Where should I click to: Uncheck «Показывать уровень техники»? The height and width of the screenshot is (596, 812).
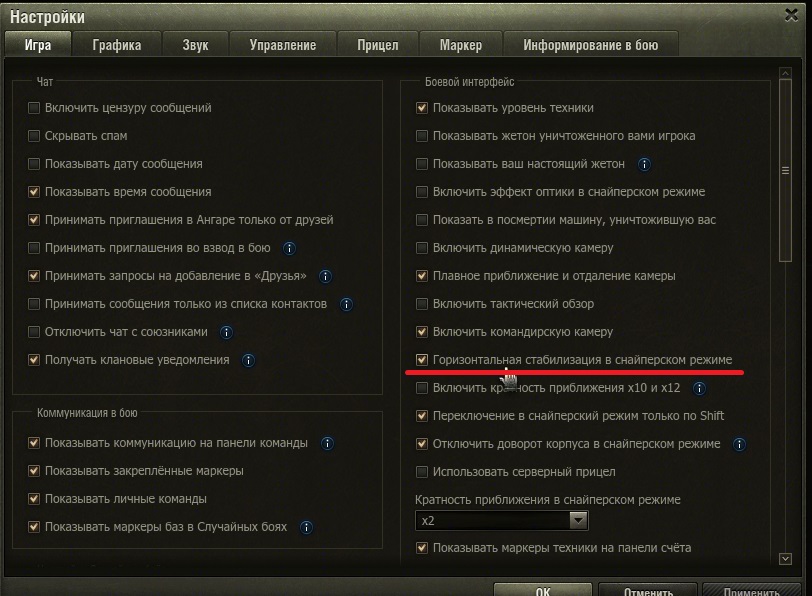(422, 108)
